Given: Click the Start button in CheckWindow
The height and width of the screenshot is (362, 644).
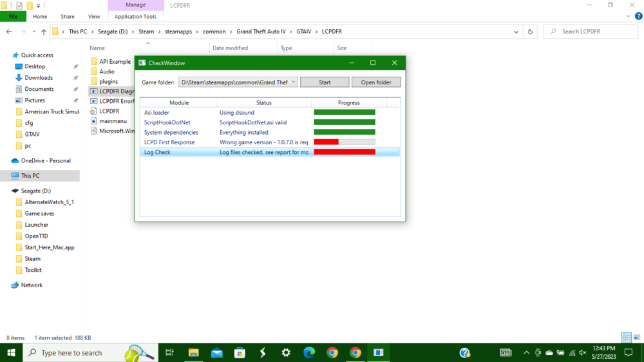Looking at the screenshot, I should tap(325, 82).
